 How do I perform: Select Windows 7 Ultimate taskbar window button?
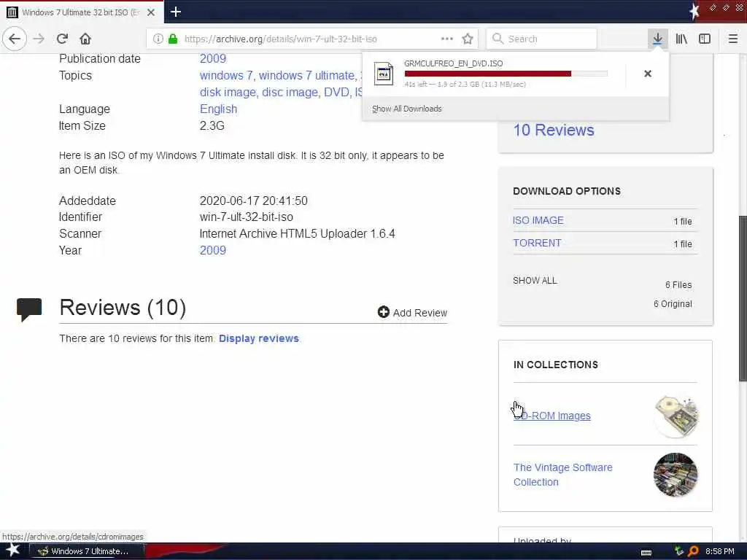click(x=86, y=551)
